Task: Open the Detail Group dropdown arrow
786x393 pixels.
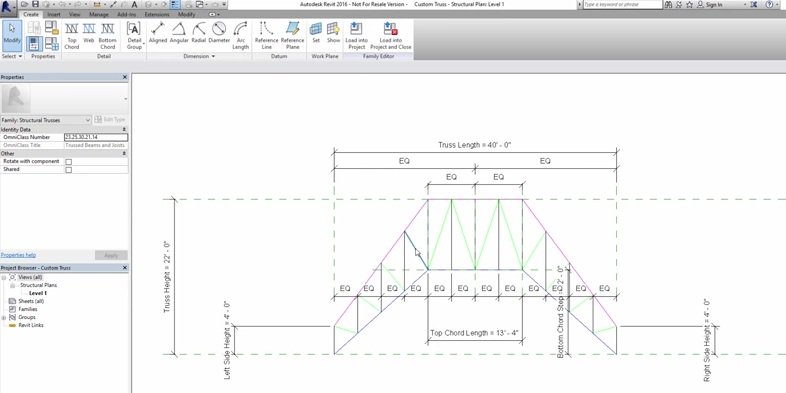Action: click(143, 44)
